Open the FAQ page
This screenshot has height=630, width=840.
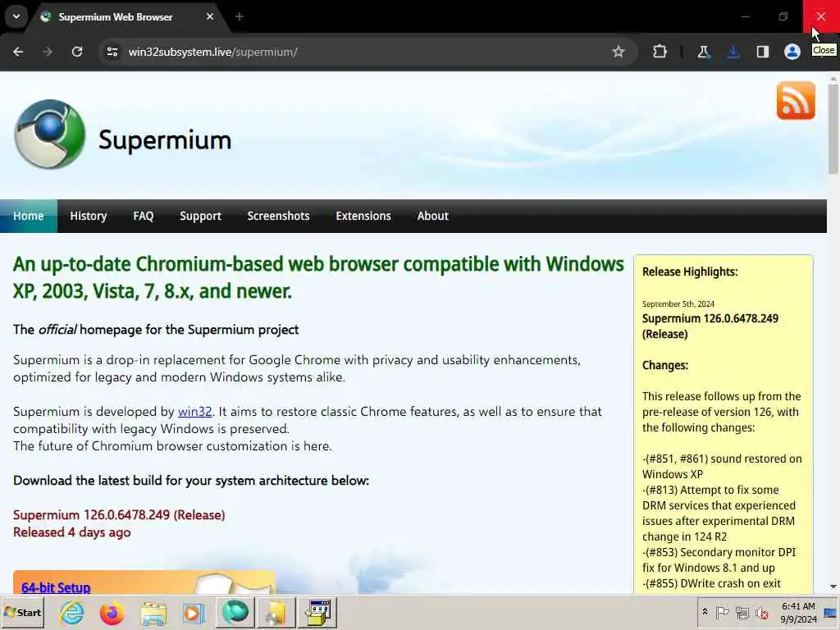point(143,216)
